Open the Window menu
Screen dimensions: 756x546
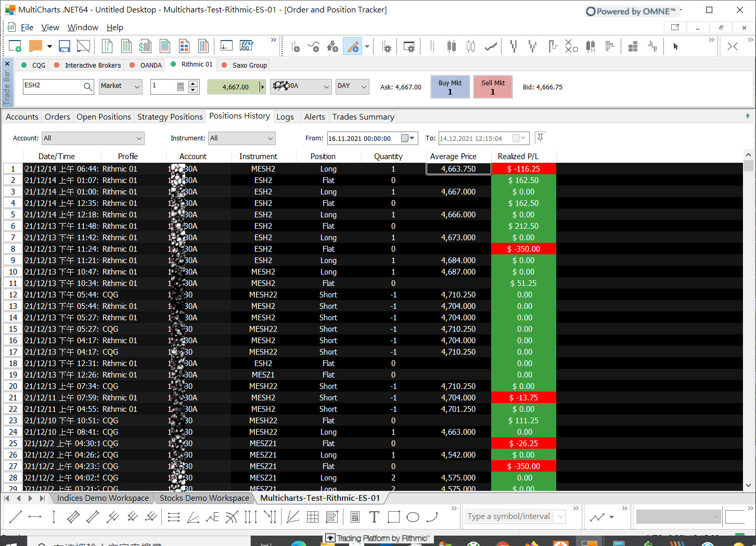[x=83, y=27]
